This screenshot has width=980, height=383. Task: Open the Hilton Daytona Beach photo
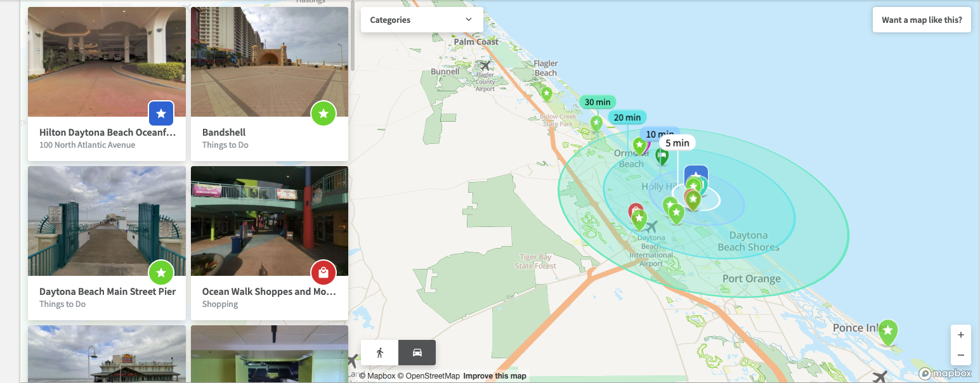[107, 62]
